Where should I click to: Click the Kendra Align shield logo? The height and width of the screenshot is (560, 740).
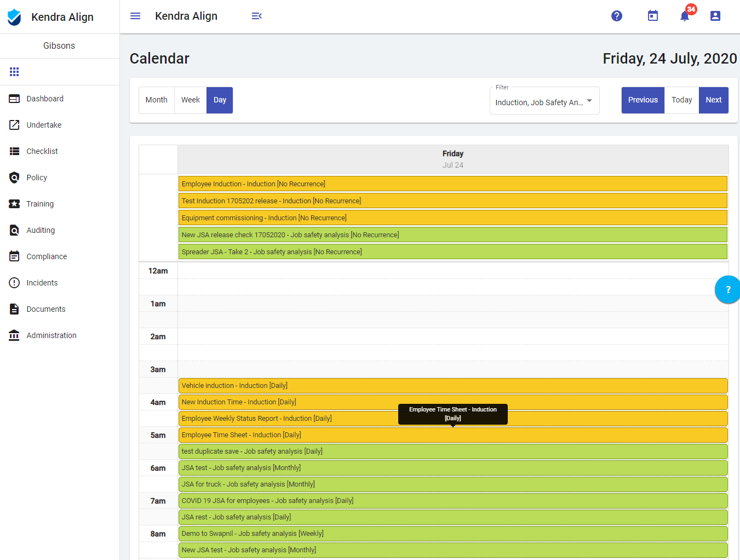[x=14, y=17]
